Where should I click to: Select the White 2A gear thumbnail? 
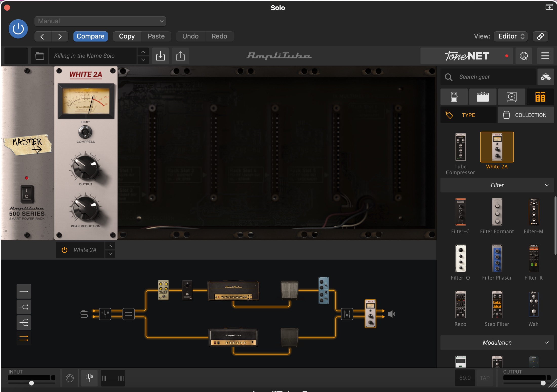point(497,147)
